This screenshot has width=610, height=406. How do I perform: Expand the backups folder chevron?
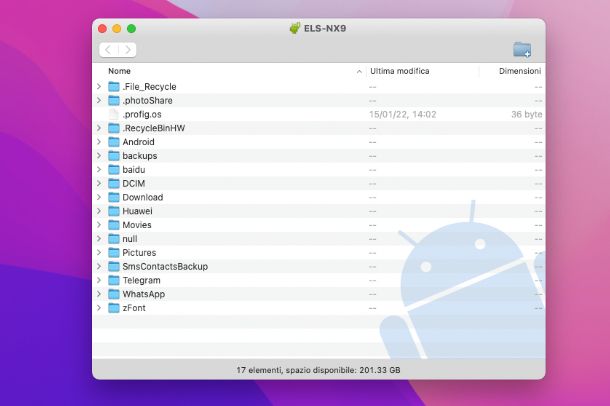point(99,156)
